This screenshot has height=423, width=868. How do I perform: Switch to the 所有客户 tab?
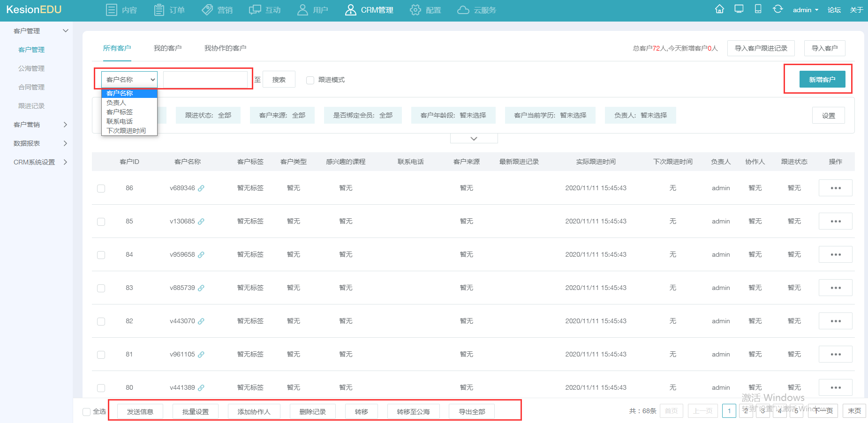pyautogui.click(x=117, y=48)
